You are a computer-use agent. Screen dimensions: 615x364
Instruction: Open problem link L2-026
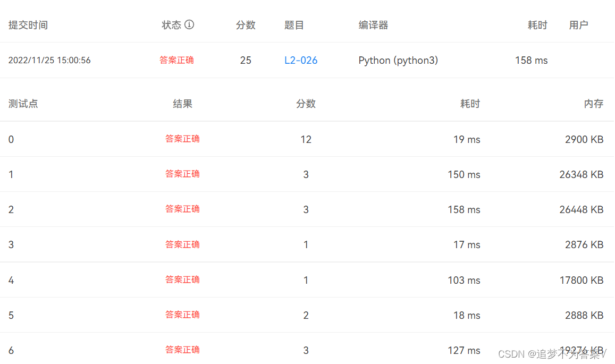(300, 60)
